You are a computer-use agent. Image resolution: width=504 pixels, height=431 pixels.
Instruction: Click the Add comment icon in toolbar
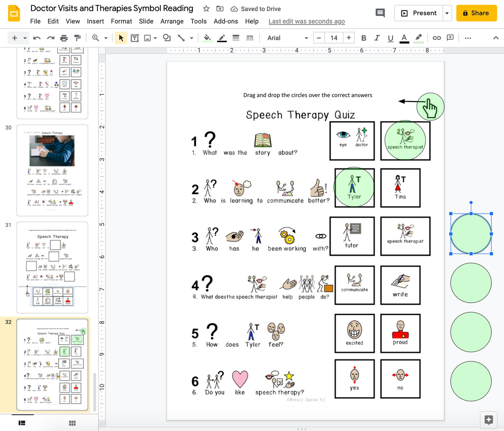click(450, 38)
